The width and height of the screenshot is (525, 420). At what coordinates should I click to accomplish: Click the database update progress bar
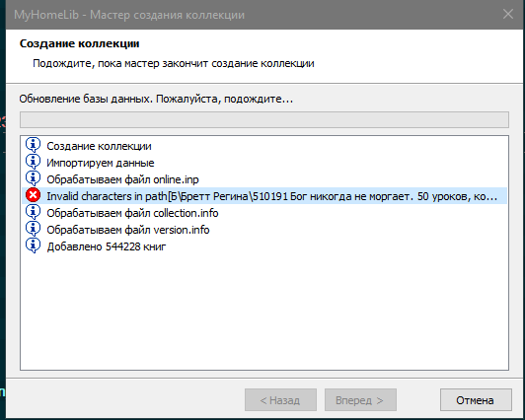point(264,119)
